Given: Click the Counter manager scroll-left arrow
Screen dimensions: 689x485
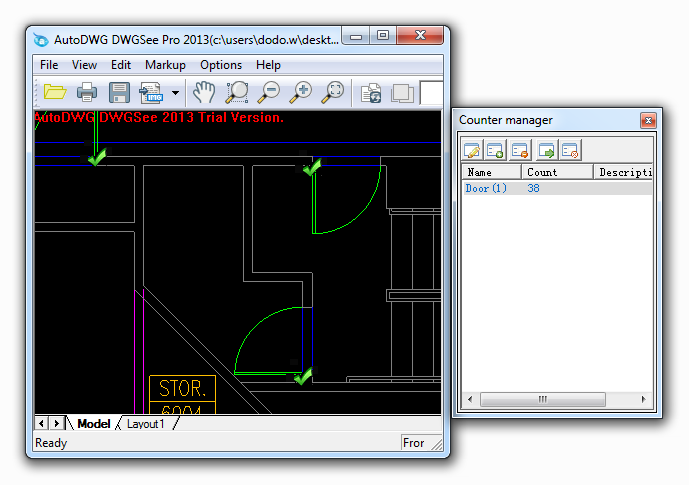Looking at the screenshot, I should 470,399.
